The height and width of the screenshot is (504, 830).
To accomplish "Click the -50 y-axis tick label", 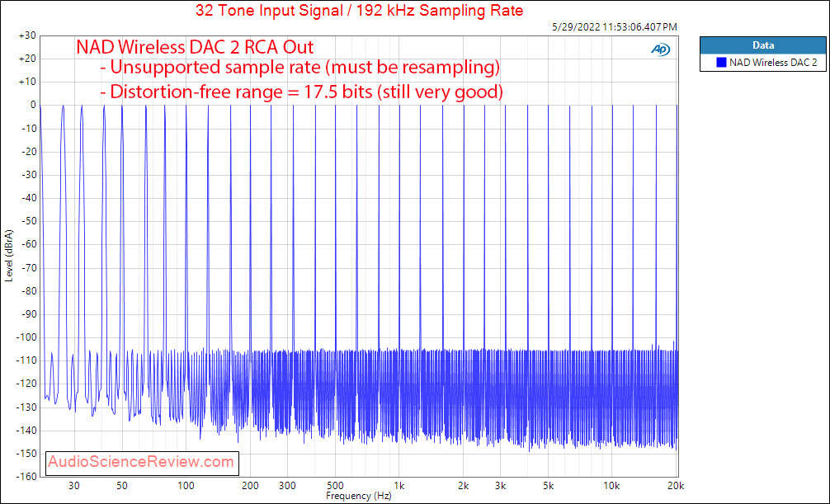I will coord(27,221).
